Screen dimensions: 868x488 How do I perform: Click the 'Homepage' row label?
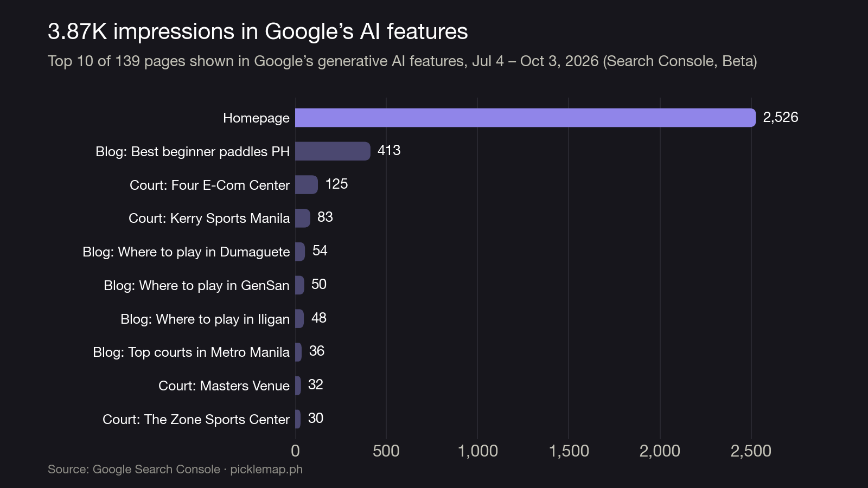point(256,118)
